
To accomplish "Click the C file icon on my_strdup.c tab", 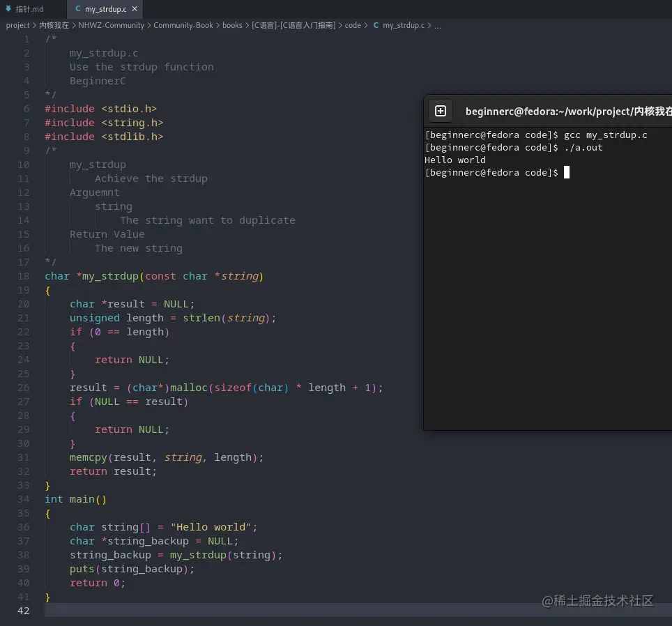I will point(78,9).
